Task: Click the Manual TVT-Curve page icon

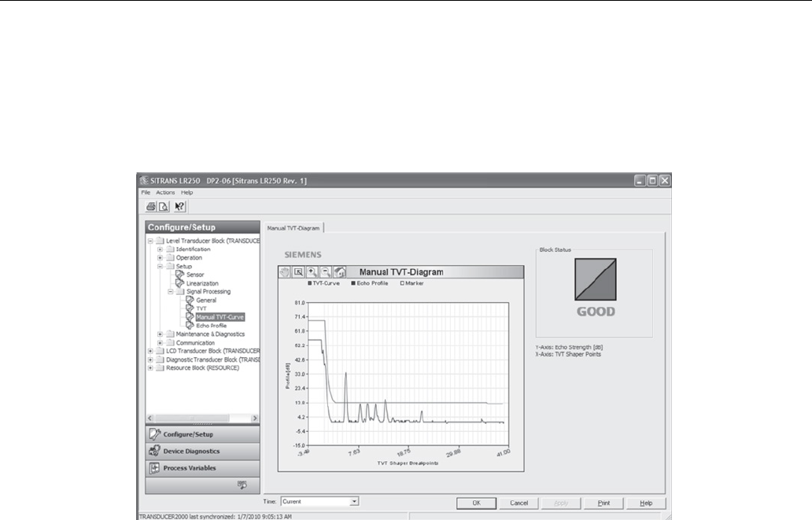Action: [190, 317]
